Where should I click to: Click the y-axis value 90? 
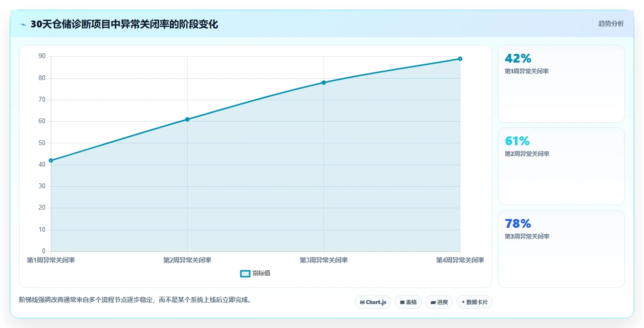point(42,56)
